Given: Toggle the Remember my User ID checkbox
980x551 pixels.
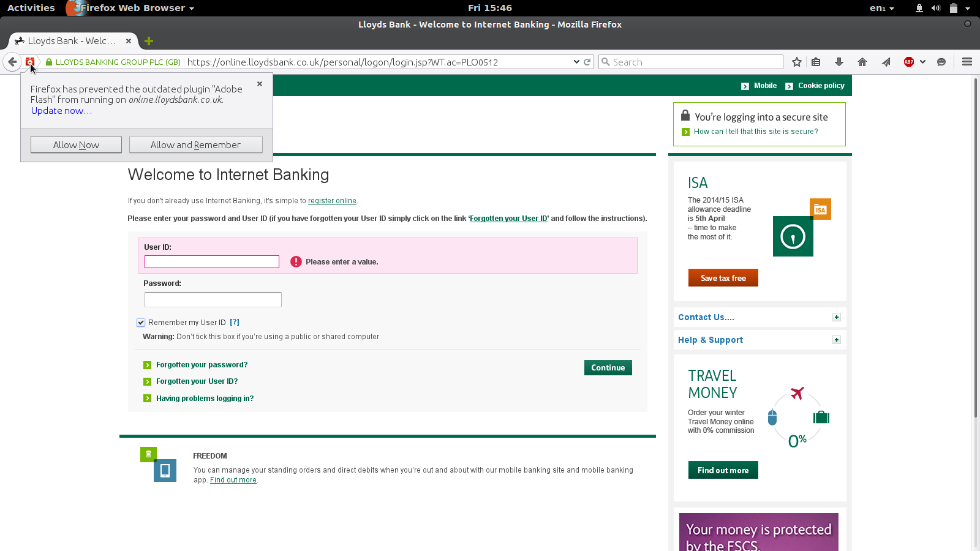Looking at the screenshot, I should tap(141, 323).
